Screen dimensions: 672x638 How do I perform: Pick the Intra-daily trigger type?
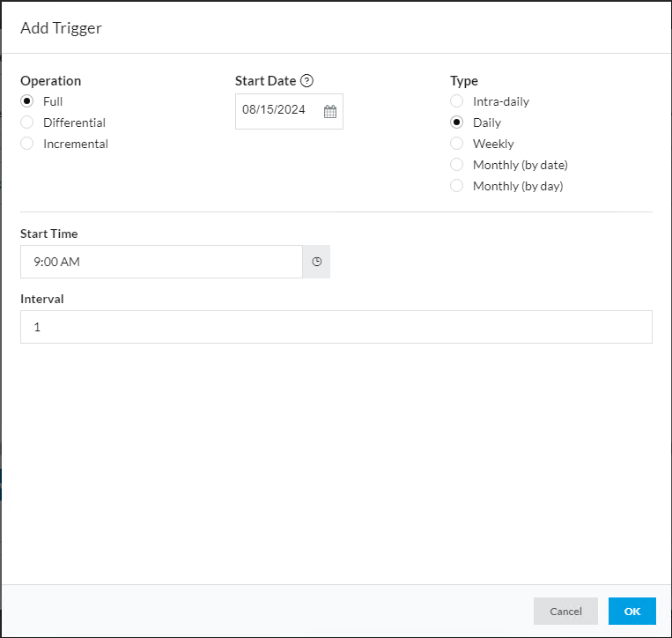tap(456, 101)
